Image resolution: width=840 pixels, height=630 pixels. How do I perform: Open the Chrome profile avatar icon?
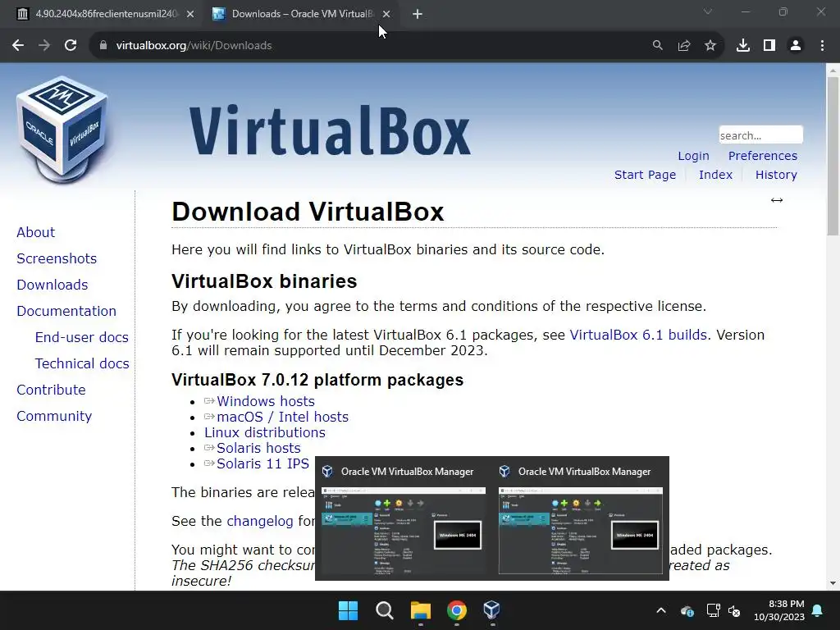796,46
